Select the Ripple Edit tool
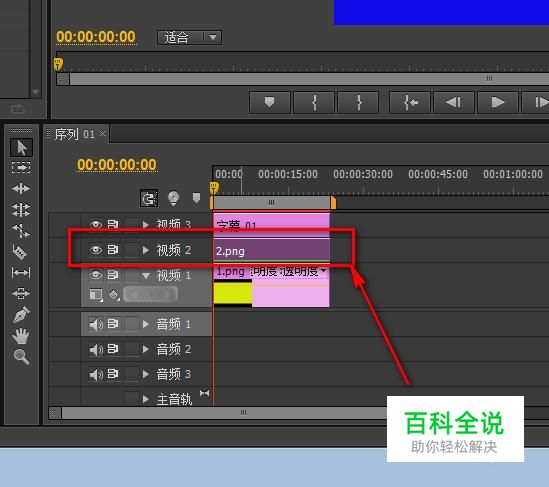Screen dimensions: 549x487 [21, 189]
